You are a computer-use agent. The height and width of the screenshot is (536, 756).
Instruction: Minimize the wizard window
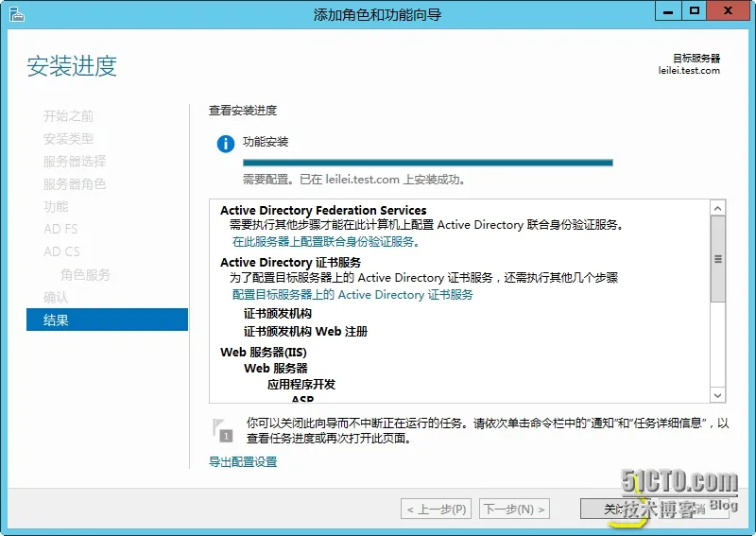668,11
